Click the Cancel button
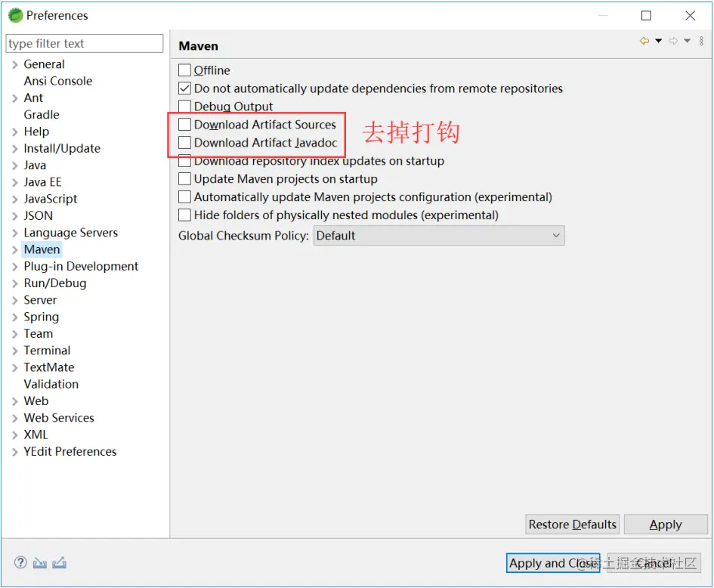 click(x=654, y=563)
